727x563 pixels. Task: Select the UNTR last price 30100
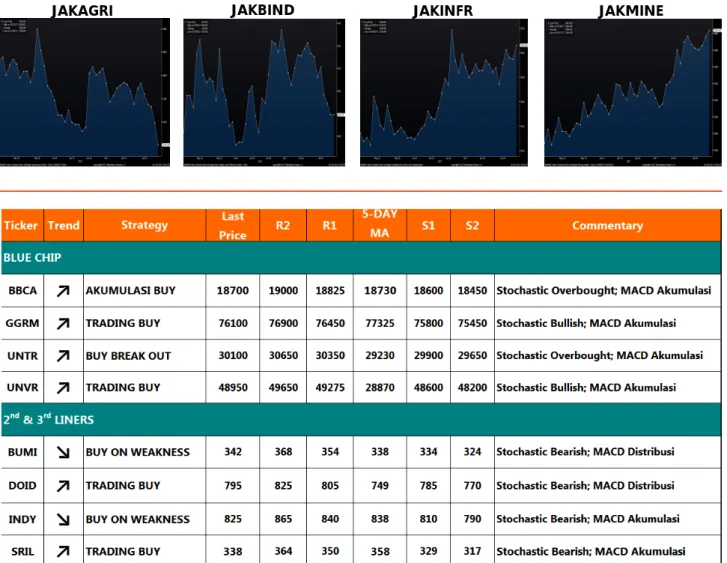[x=233, y=356]
